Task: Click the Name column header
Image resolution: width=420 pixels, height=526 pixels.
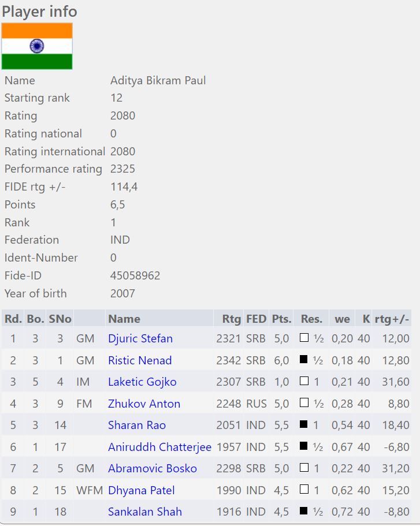Action: point(124,319)
